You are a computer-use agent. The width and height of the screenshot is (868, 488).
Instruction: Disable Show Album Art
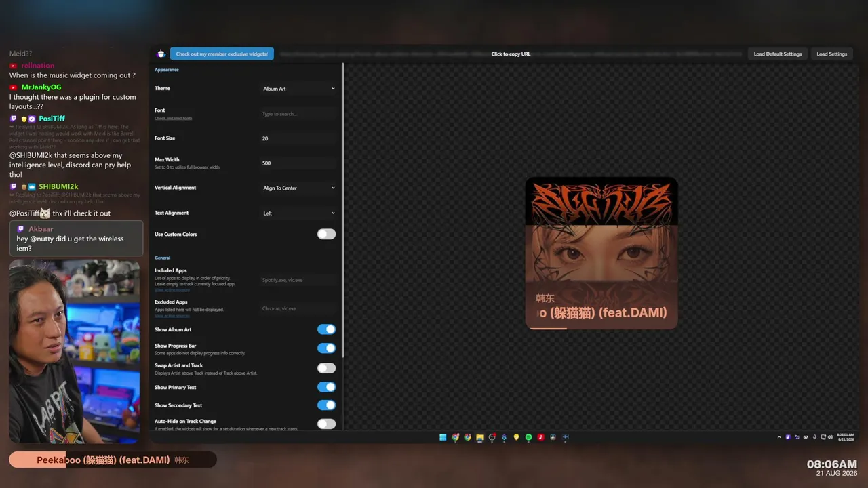pos(326,329)
